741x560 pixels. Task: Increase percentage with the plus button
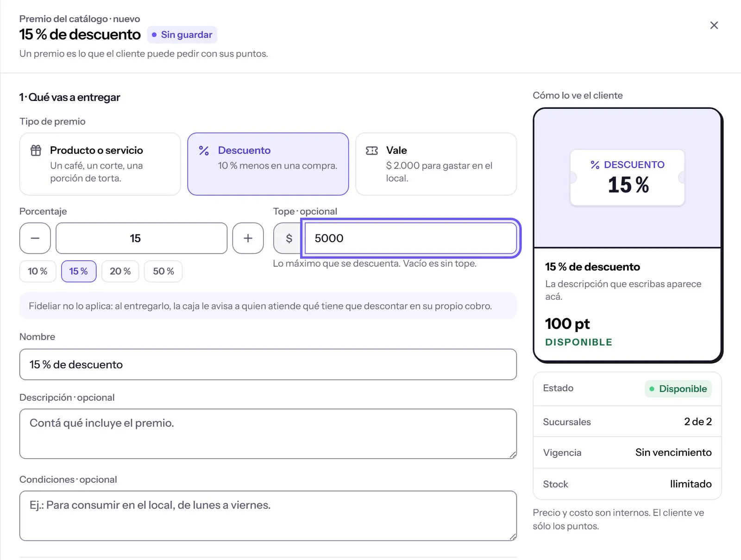pos(248,238)
